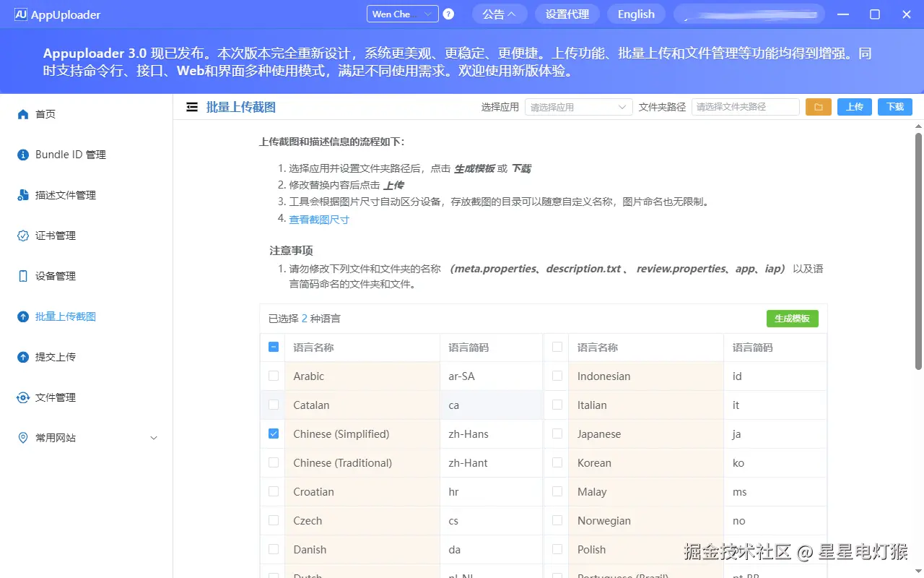This screenshot has height=578, width=924.
Task: Collapse the 公告 announcement menu
Action: coord(500,13)
